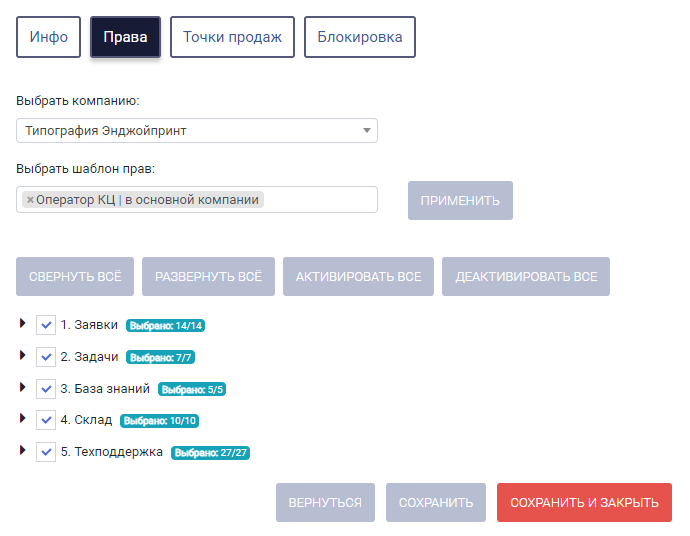The height and width of the screenshot is (536, 690).
Task: Go to the Блокировка tab
Action: coord(360,37)
